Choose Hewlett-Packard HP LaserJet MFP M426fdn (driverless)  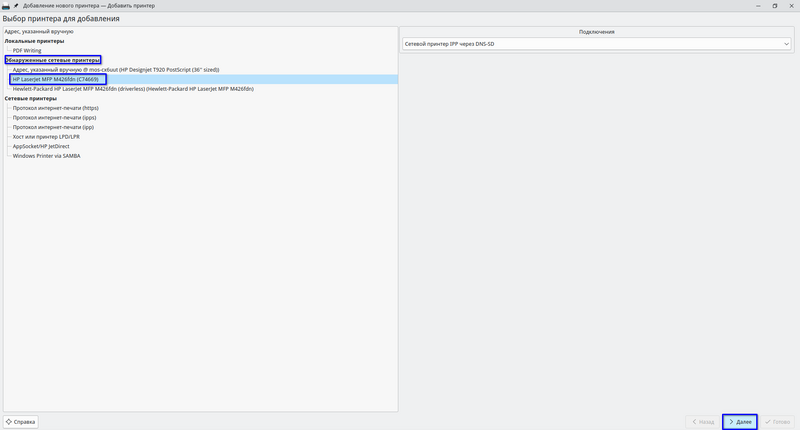[x=132, y=89]
